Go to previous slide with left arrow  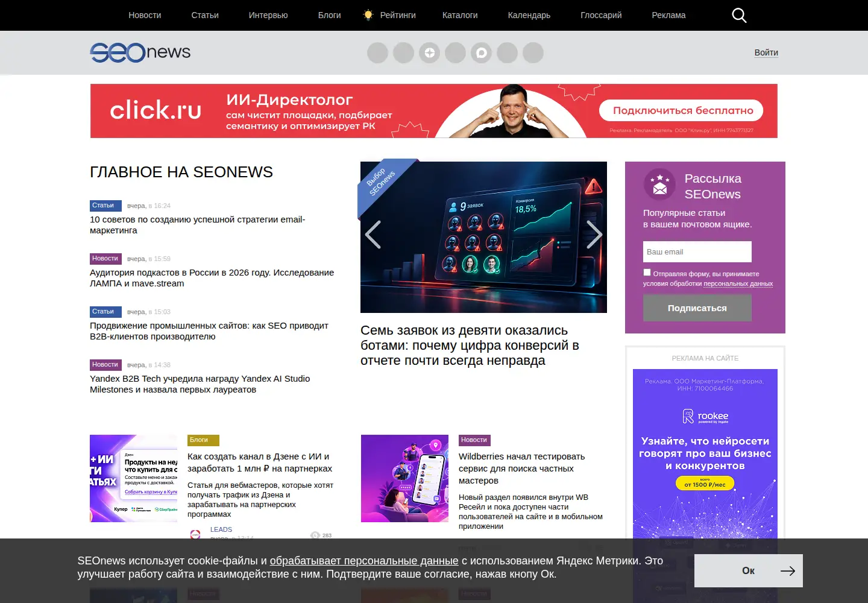pos(373,235)
